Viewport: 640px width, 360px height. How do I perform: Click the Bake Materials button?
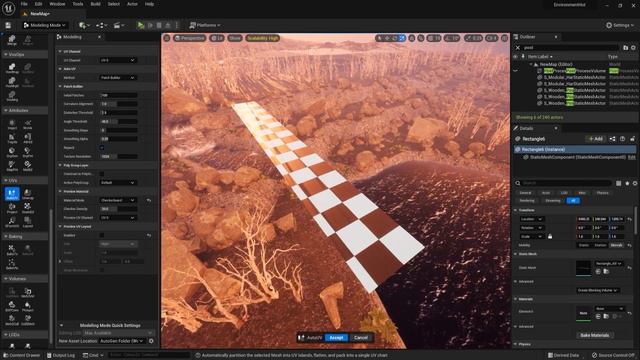coord(594,335)
